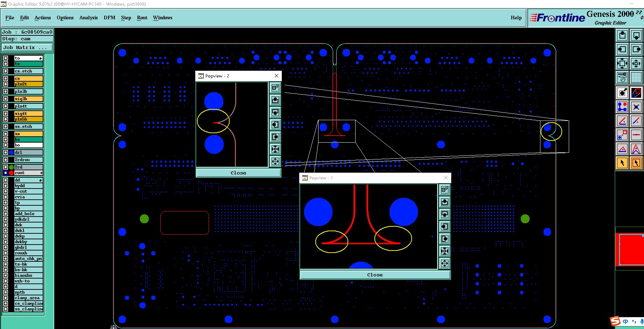Select the plain arrow pointer tool
Image resolution: width=644 pixels, height=329 pixels.
click(622, 163)
